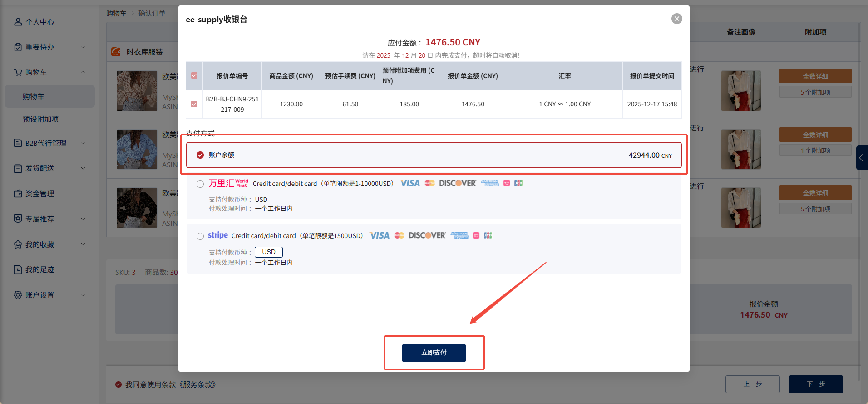868x404 pixels.
Task: Open first product thumbnail, white lace blouse
Action: coord(137,91)
